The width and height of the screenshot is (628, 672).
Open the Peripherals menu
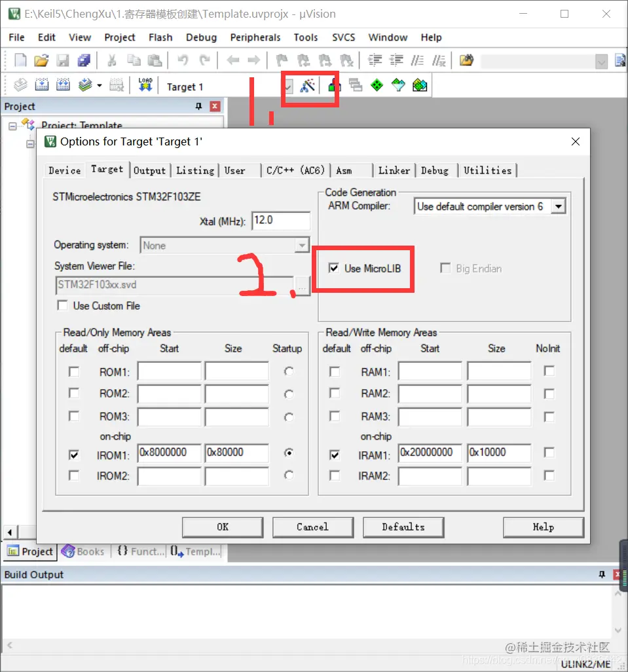[255, 37]
